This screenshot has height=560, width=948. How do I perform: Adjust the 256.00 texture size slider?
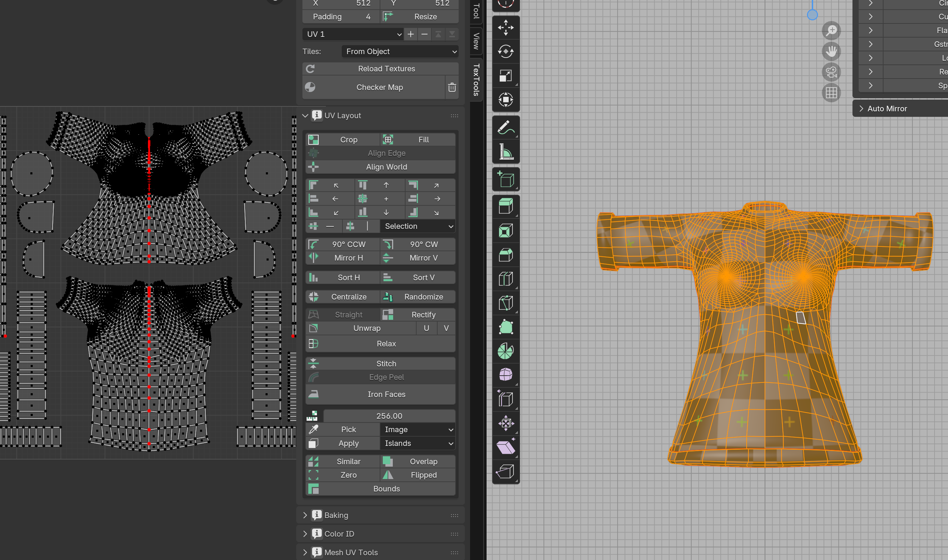(389, 416)
